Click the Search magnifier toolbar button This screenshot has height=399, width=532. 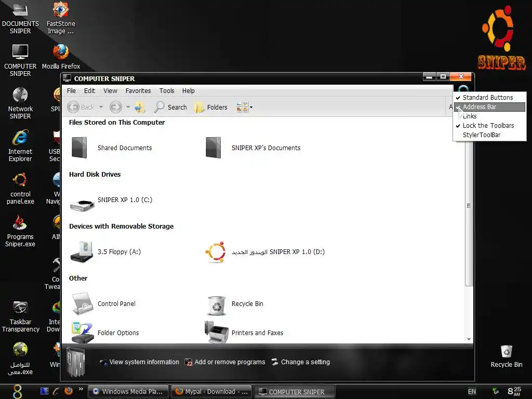[x=170, y=107]
